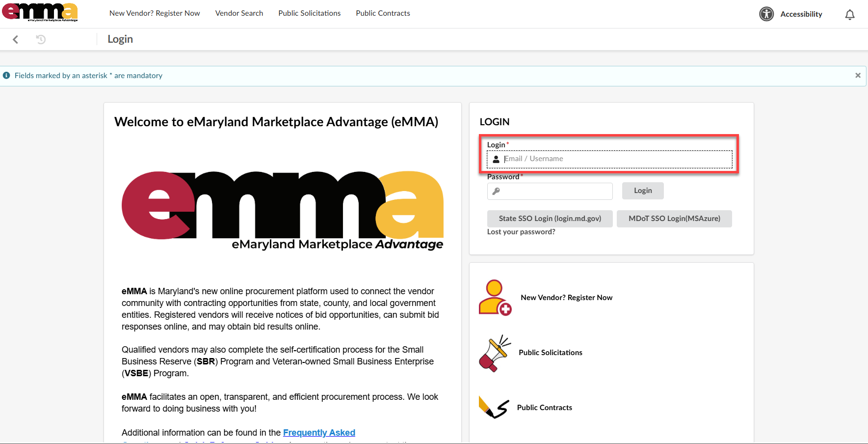Click Public Contracts panel link
868x444 pixels.
(545, 408)
